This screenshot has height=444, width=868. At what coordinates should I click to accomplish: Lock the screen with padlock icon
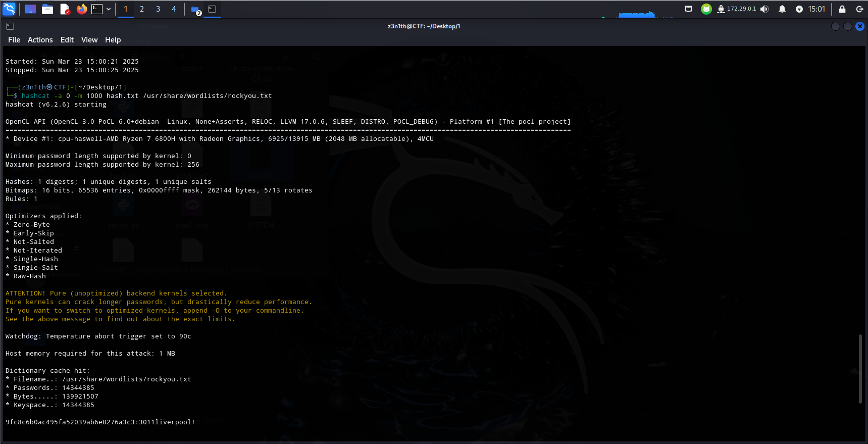click(x=842, y=9)
